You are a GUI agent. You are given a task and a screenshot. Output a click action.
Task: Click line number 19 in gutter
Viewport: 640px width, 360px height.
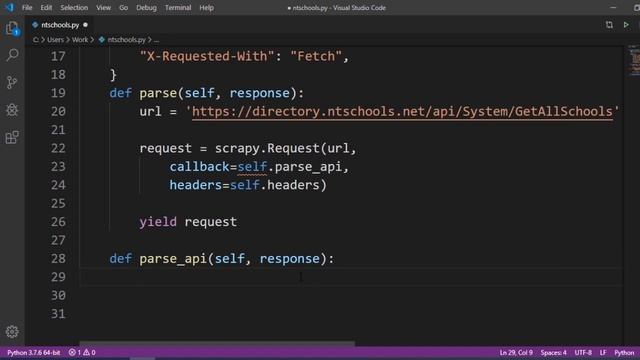[x=58, y=93]
